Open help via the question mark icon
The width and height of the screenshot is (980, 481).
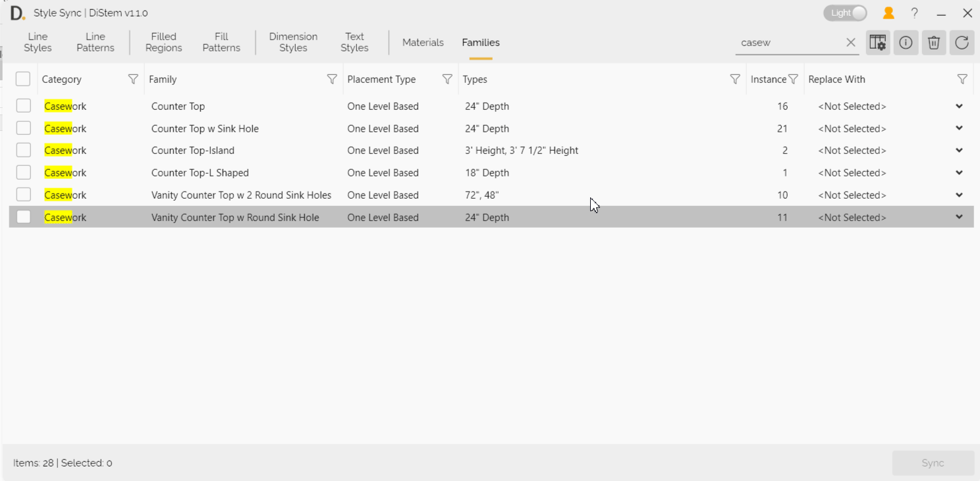(914, 13)
